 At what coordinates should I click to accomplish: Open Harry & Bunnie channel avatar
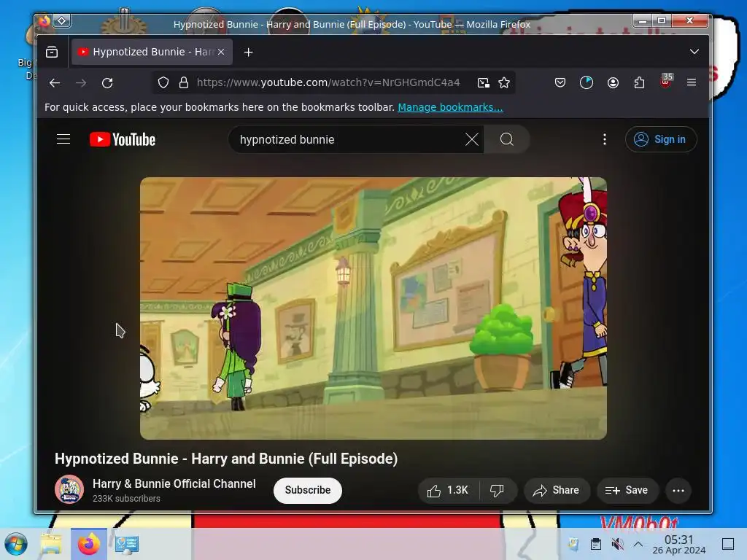(69, 489)
